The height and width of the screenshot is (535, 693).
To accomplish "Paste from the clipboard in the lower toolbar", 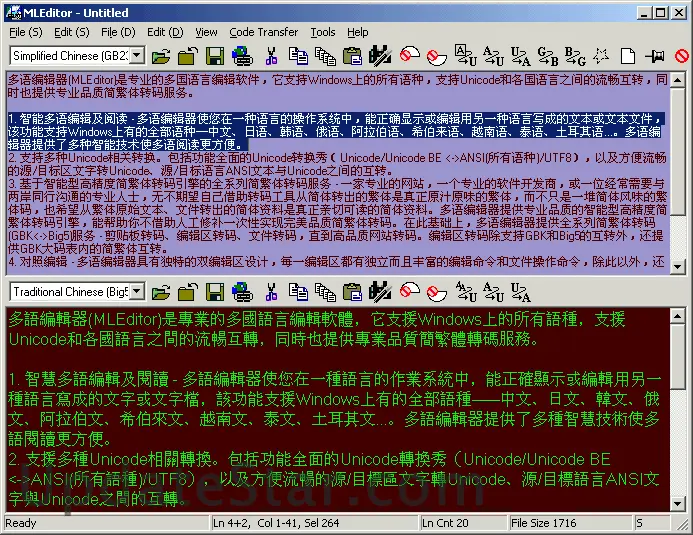I will coord(353,292).
